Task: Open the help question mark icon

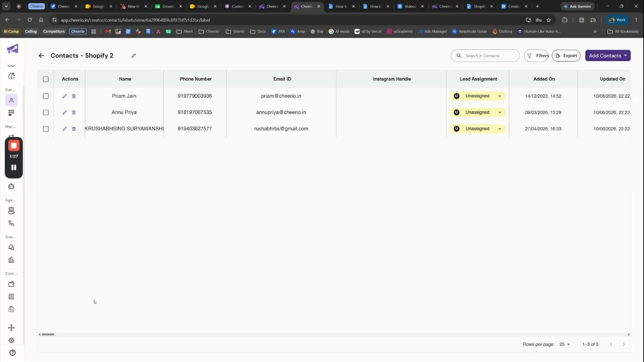Action: (12, 353)
